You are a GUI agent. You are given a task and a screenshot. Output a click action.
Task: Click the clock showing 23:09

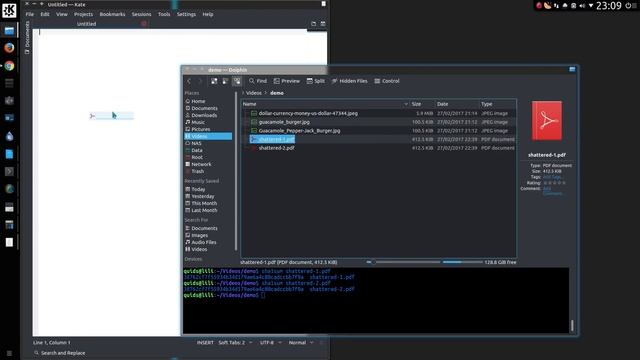(x=609, y=6)
